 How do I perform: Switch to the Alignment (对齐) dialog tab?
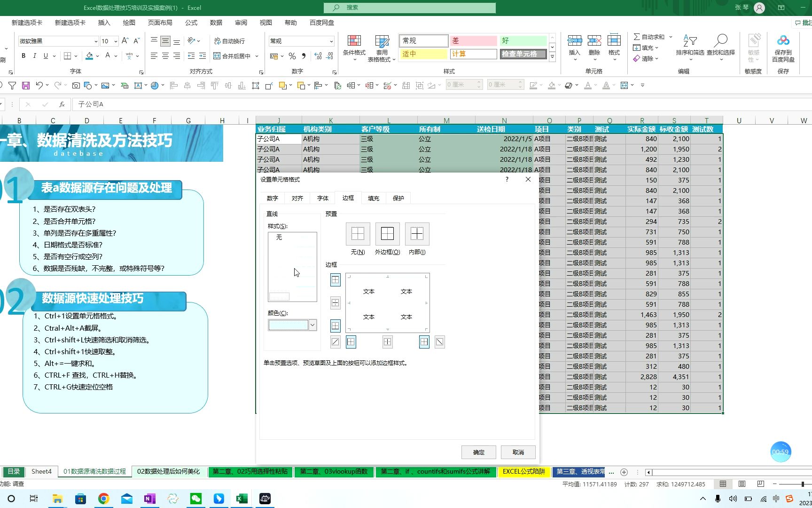297,198
